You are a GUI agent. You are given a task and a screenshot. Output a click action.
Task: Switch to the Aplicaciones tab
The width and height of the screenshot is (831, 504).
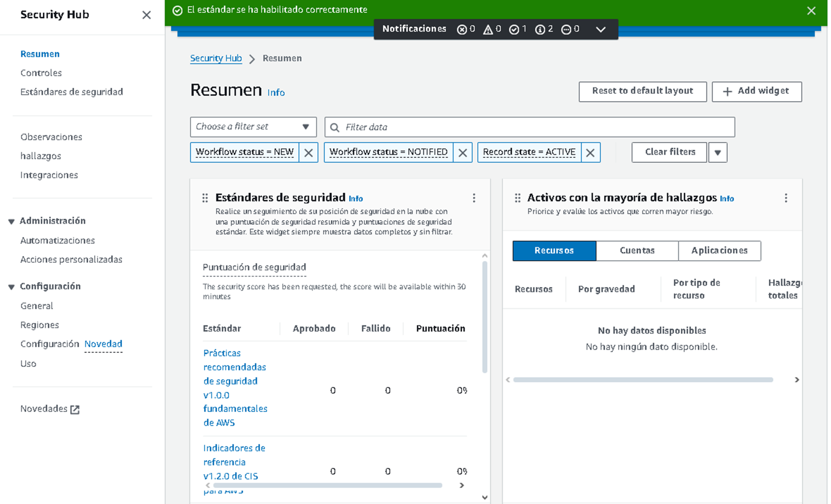(x=719, y=251)
